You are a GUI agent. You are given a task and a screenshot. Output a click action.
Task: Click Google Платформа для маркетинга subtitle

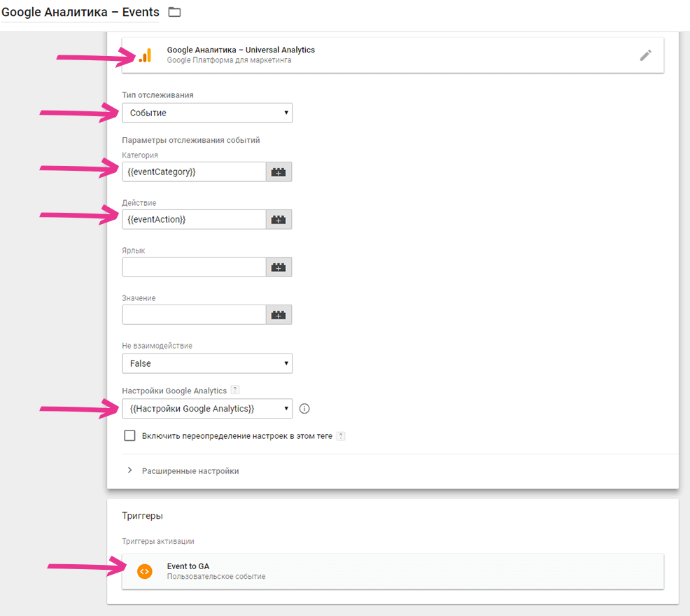(x=229, y=60)
